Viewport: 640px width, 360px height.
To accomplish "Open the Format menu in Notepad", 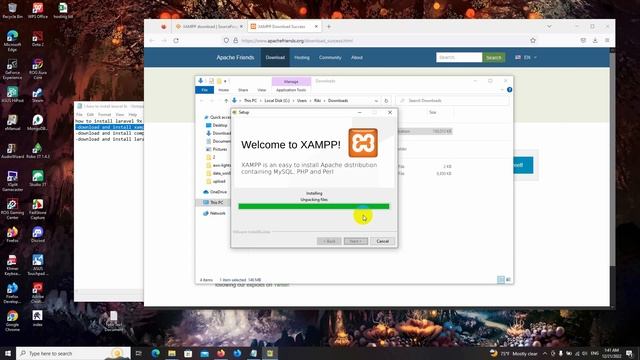I will [x=104, y=115].
